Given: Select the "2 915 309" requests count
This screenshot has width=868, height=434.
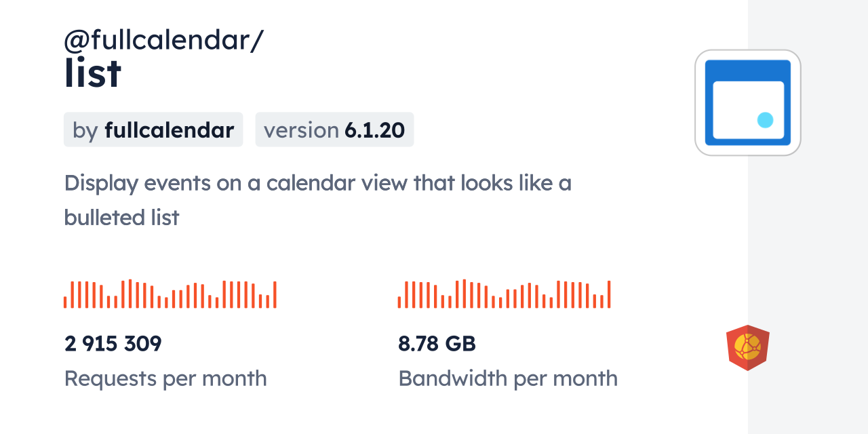Looking at the screenshot, I should tap(113, 344).
